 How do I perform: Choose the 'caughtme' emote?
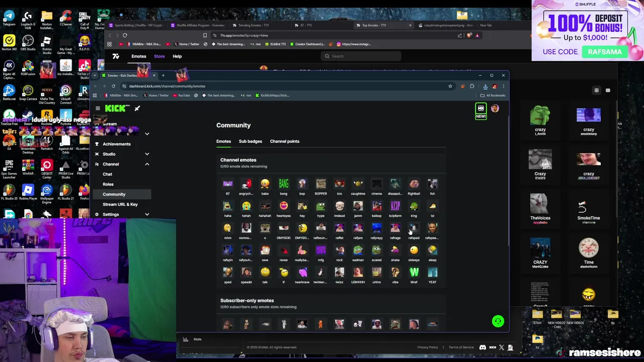358,184
